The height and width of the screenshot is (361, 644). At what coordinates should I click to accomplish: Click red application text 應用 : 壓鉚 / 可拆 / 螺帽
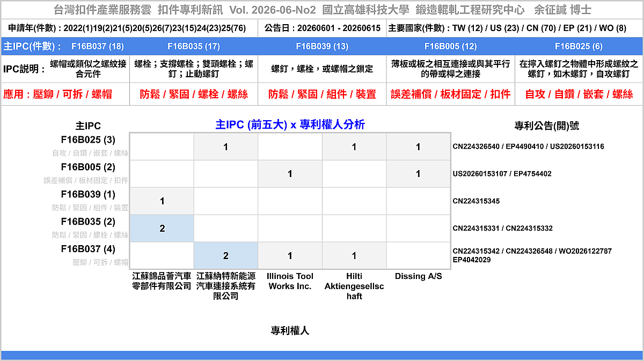[x=57, y=94]
